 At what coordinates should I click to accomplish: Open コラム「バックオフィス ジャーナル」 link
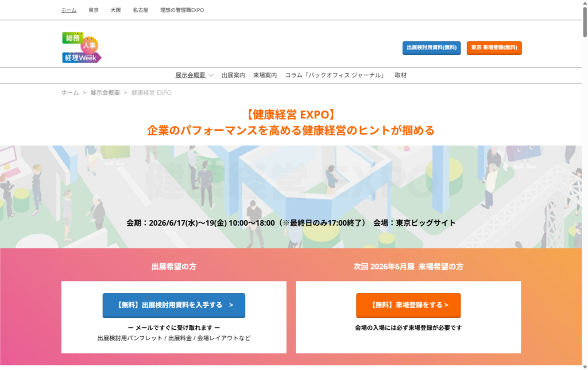coord(335,75)
